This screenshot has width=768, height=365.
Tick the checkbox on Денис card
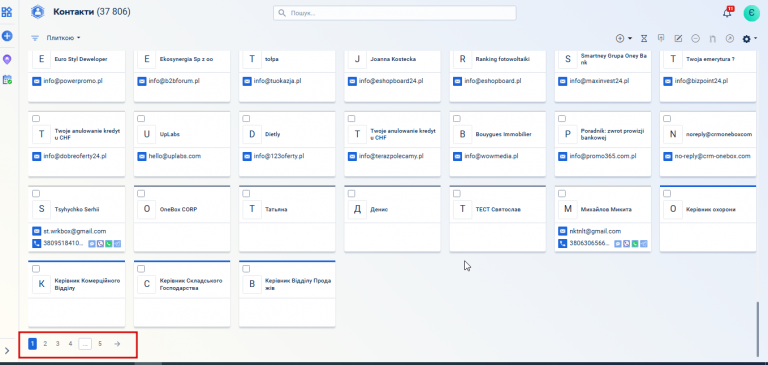coord(352,194)
